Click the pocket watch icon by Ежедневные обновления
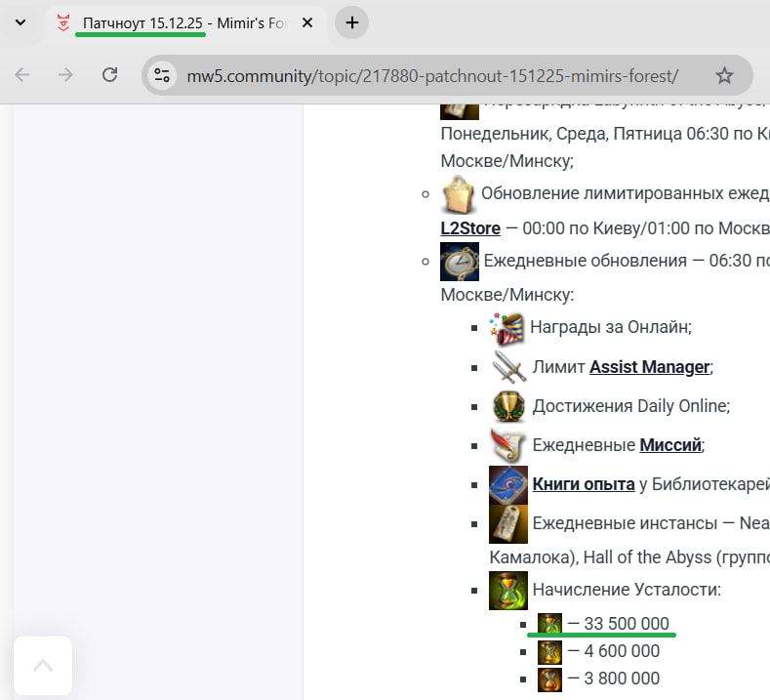The height and width of the screenshot is (700, 770). pos(459,262)
